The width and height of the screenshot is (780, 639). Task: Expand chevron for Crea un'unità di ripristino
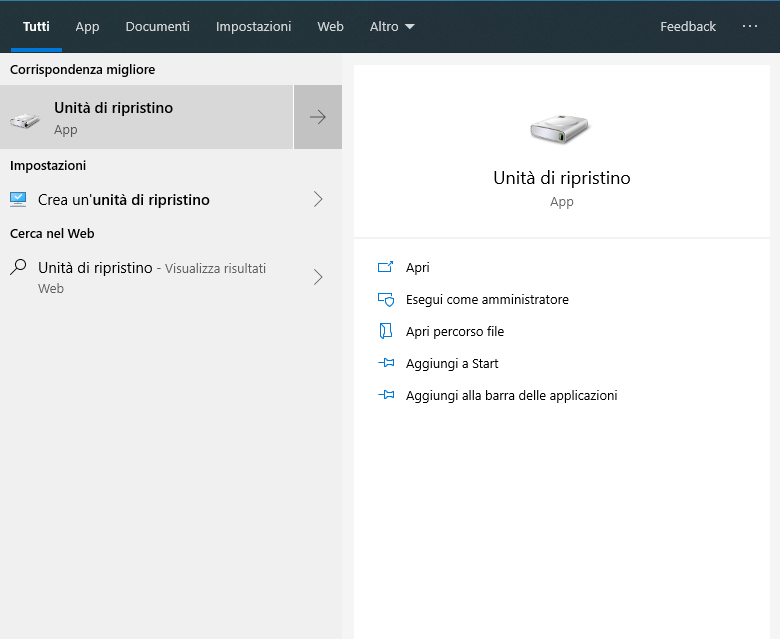click(x=318, y=199)
